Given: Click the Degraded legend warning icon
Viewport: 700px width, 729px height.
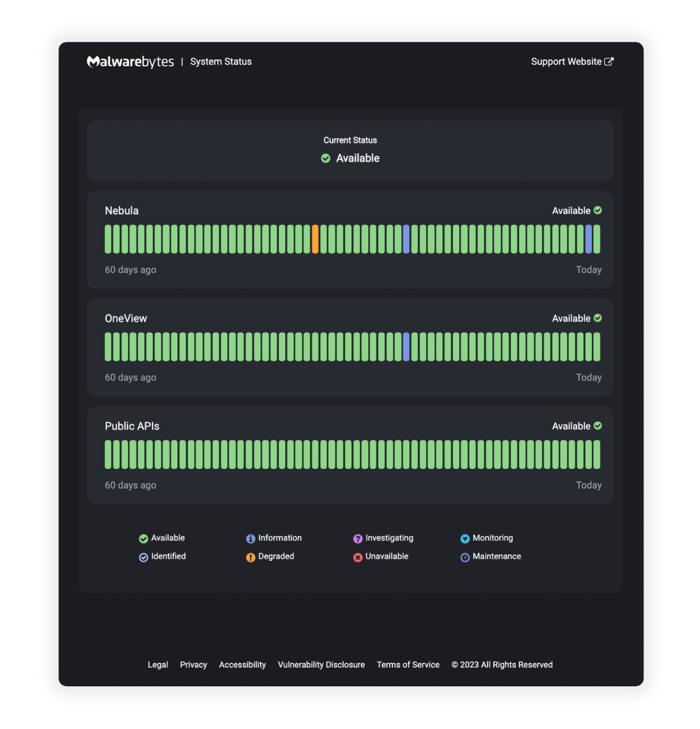Looking at the screenshot, I should 250,557.
